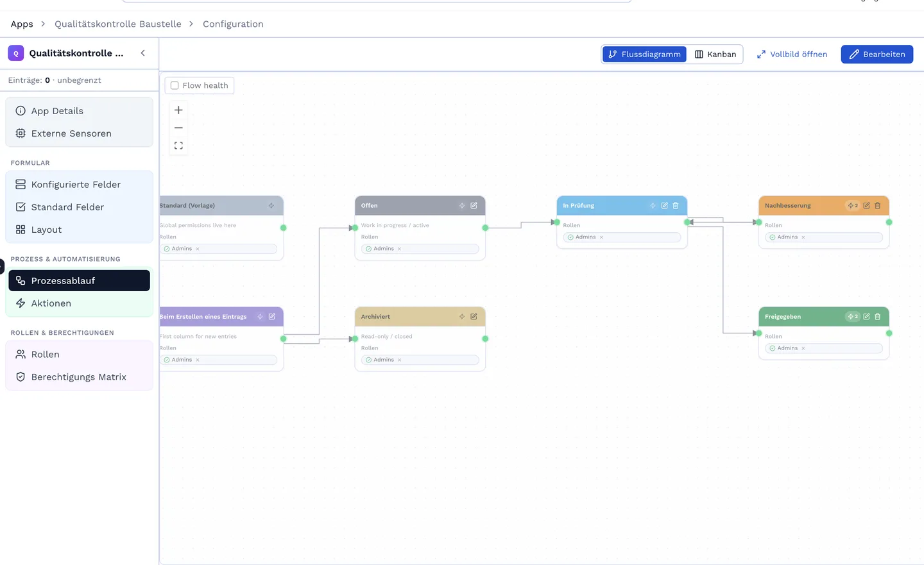This screenshot has width=924, height=565.
Task: Open Nachbesserung actions badge with 2
Action: click(x=853, y=206)
